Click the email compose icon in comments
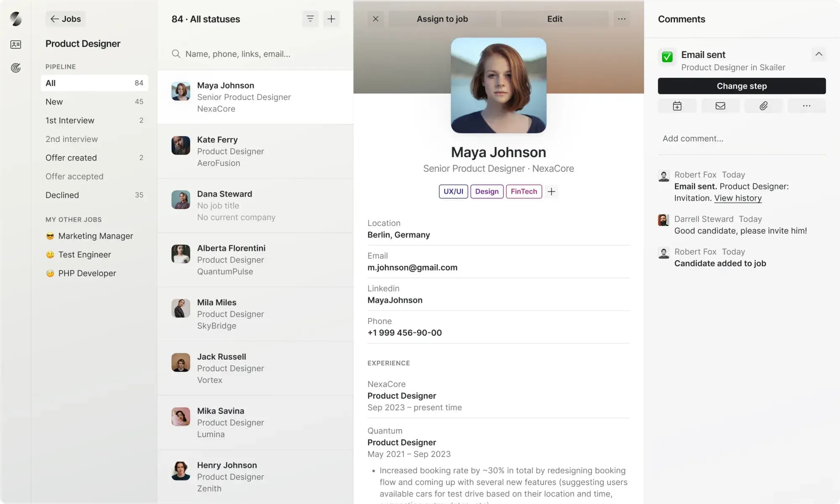The height and width of the screenshot is (504, 840). 720,105
